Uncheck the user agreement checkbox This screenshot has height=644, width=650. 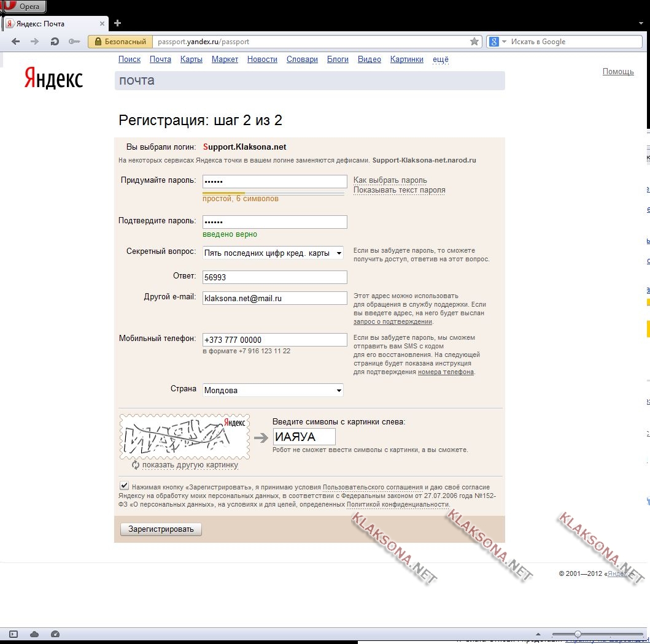pos(124,485)
